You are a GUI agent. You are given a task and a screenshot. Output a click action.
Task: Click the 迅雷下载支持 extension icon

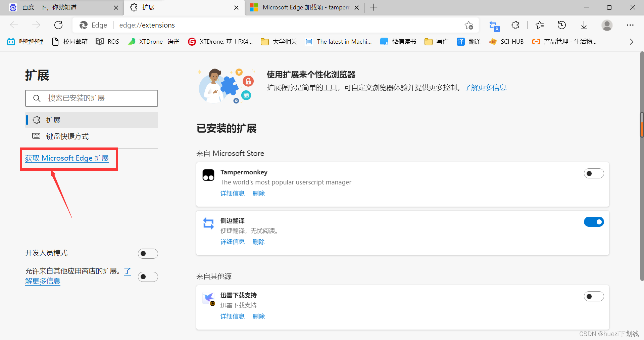208,298
